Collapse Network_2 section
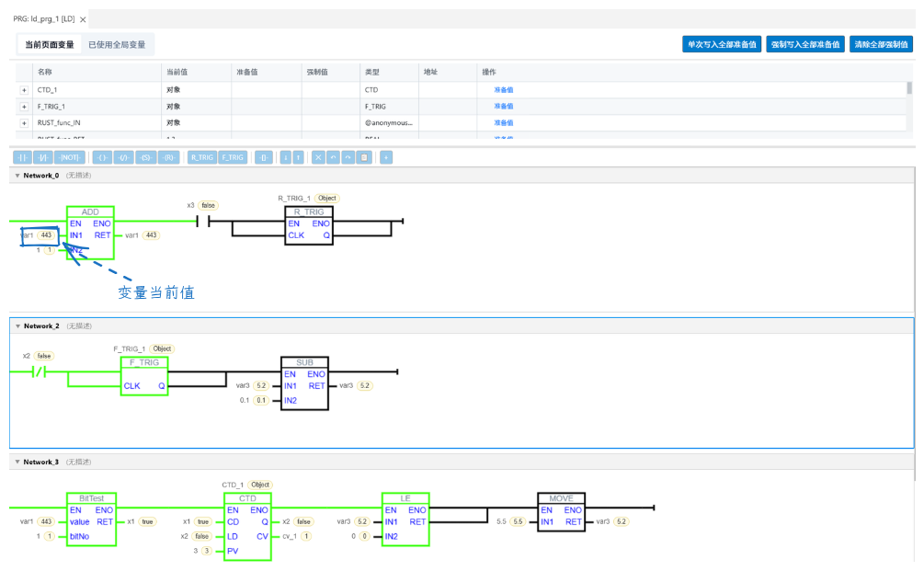This screenshot has width=924, height=571. [x=17, y=325]
